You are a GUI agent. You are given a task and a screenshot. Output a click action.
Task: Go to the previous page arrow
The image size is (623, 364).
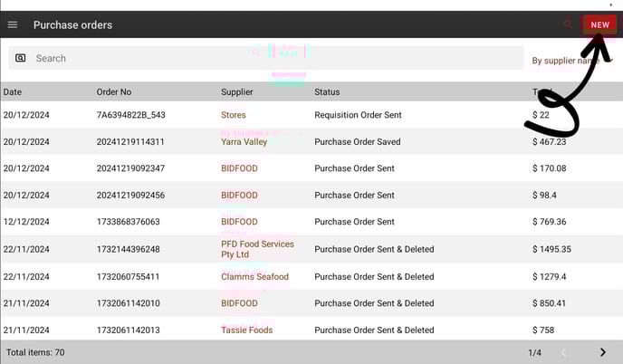563,352
